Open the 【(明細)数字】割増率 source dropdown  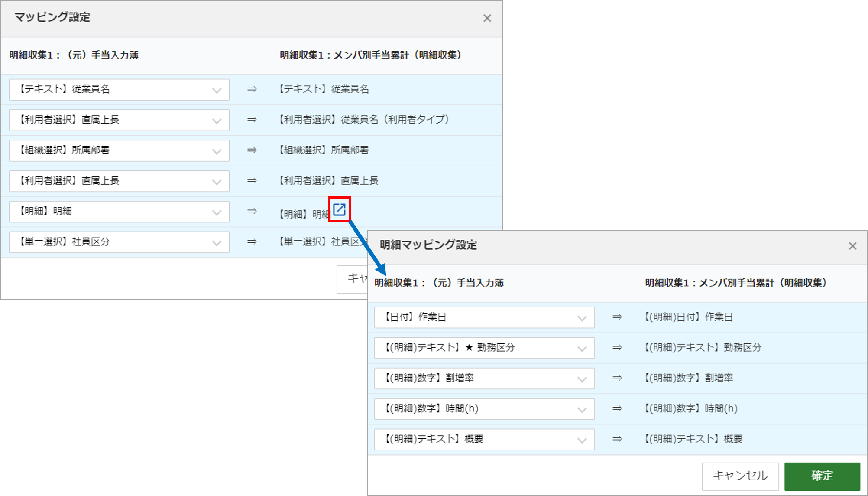coord(484,379)
